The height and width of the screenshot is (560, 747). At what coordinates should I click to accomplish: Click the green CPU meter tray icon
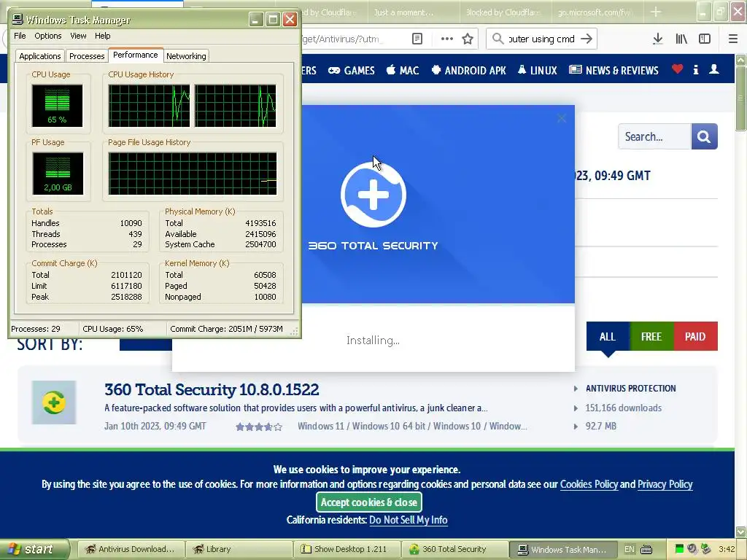[680, 549]
